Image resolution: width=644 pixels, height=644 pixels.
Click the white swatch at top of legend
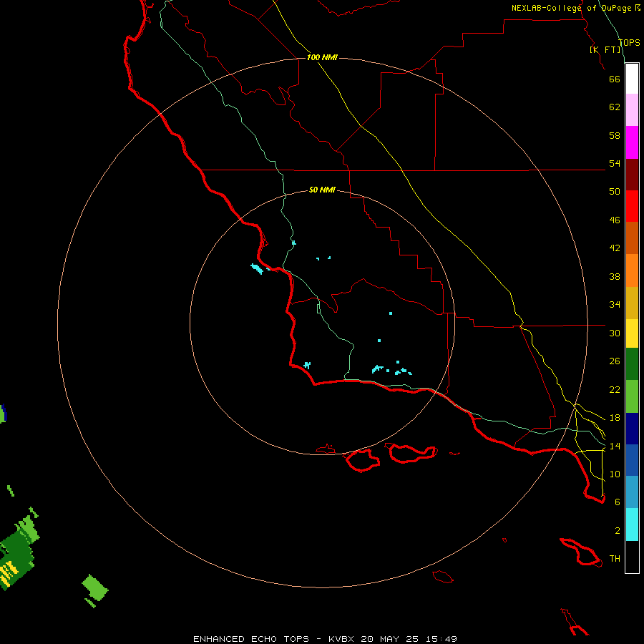[632, 79]
